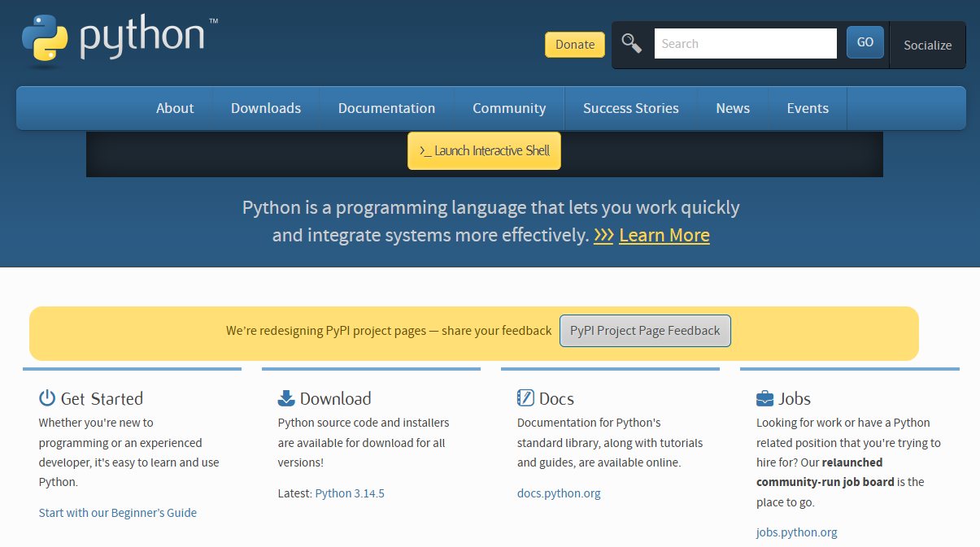Click the briefcase icon beside Jobs
This screenshot has width=980, height=547.
point(764,398)
